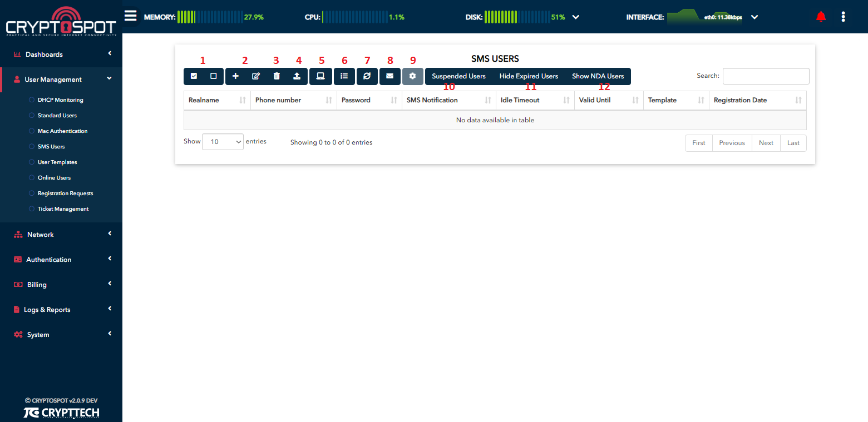Click the upload users icon
This screenshot has height=422, width=868.
(x=297, y=76)
